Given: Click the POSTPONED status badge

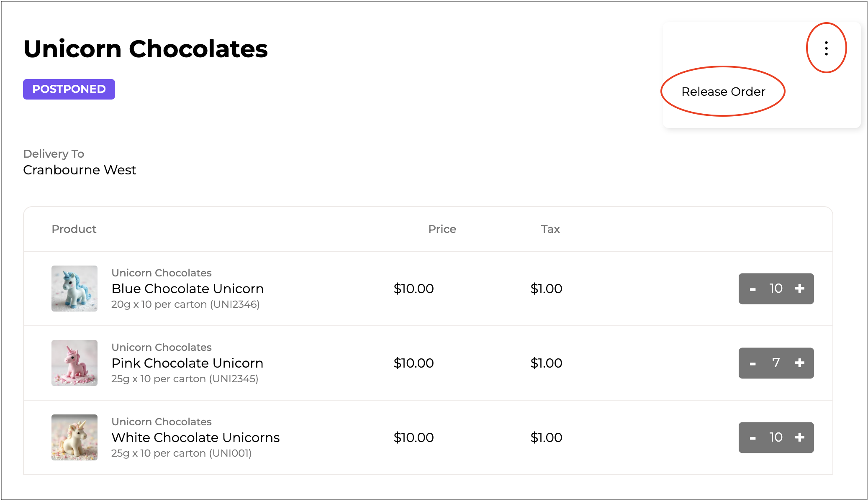Looking at the screenshot, I should (x=69, y=89).
